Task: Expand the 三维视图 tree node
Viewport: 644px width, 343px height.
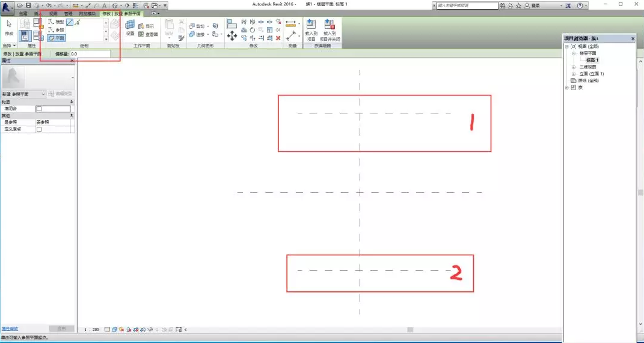Action: coord(574,67)
